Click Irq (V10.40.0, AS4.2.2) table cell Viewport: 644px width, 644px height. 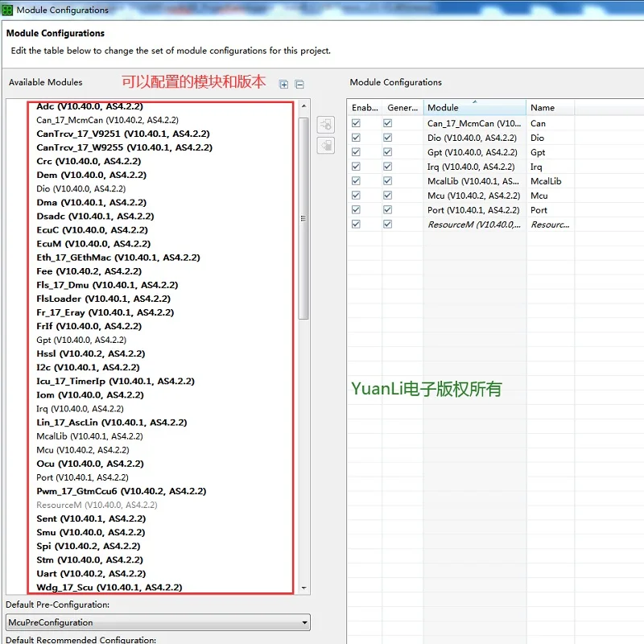474,167
